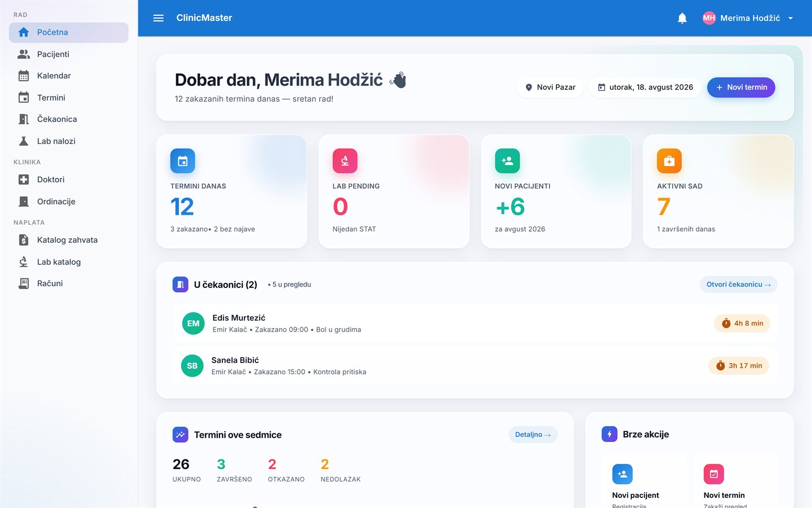Click the ClinicMaster title
Viewport: 812px width, 508px height.
coord(204,18)
